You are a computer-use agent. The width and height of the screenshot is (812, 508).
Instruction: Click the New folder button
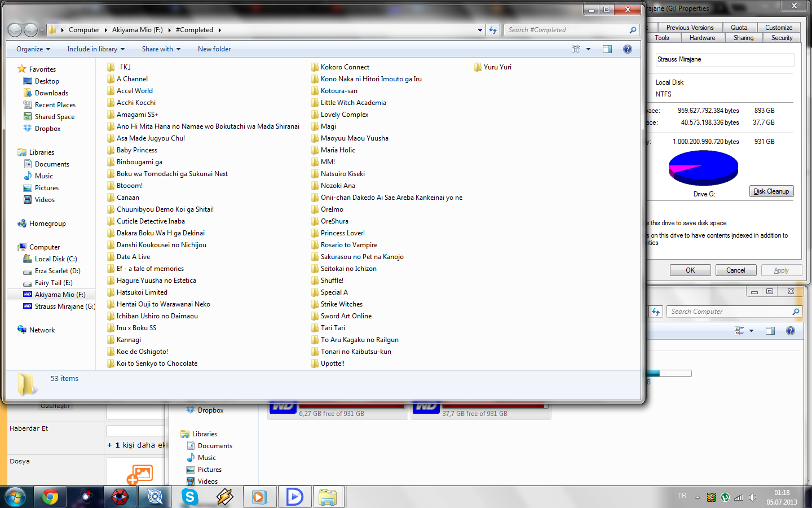tap(214, 49)
